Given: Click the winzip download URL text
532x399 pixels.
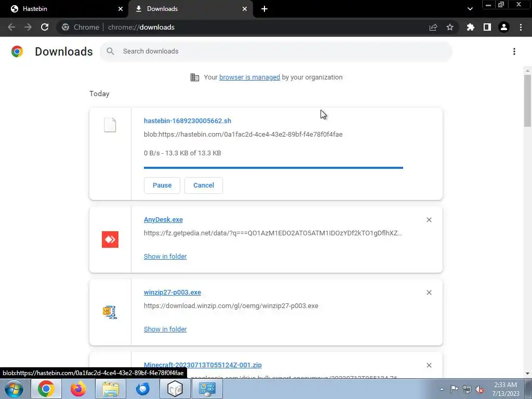Looking at the screenshot, I should point(231,305).
